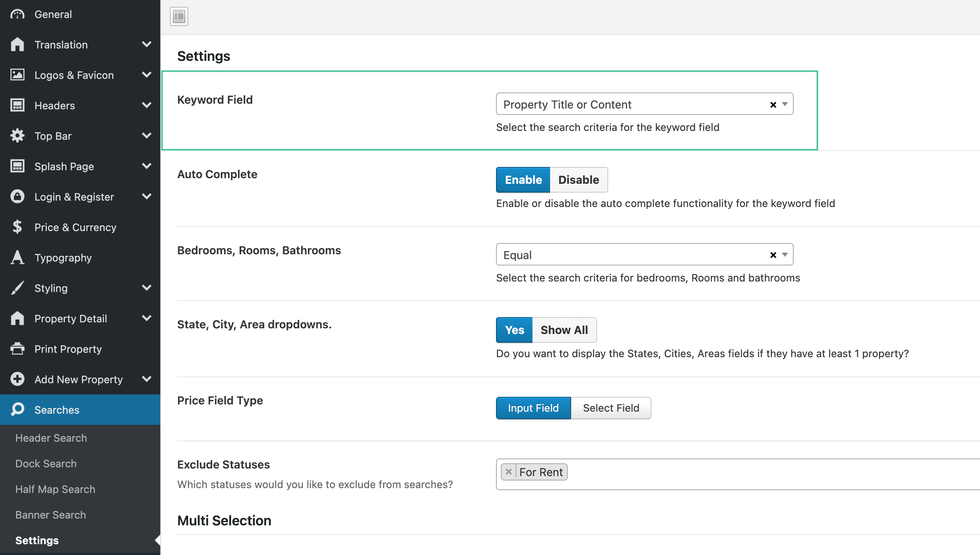Set Price Field Type to Select Field

[611, 408]
